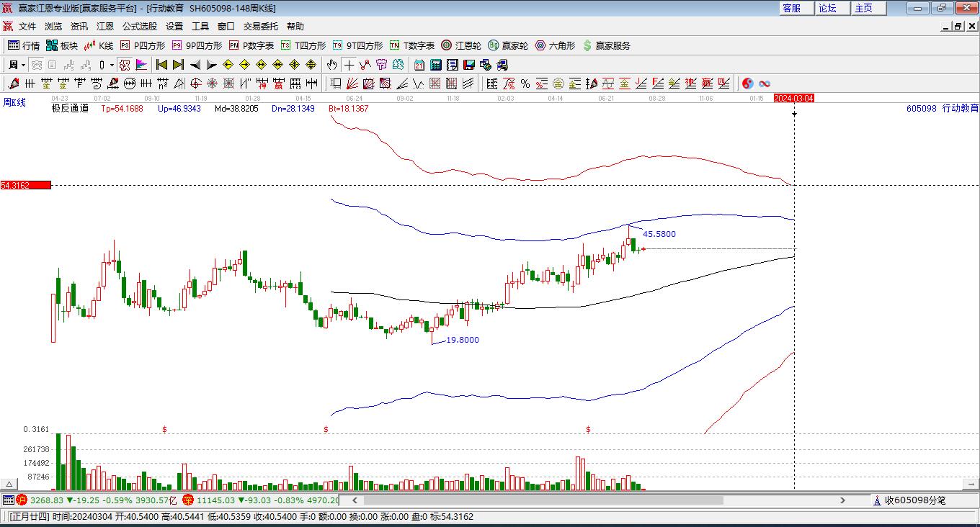Click the 2024-03-04 date marker
Viewport: 980px width, 527px height.
pos(794,98)
